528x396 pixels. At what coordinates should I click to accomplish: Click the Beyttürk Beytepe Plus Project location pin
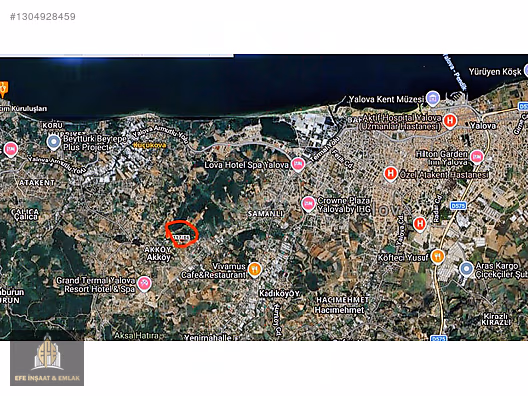coord(54,143)
